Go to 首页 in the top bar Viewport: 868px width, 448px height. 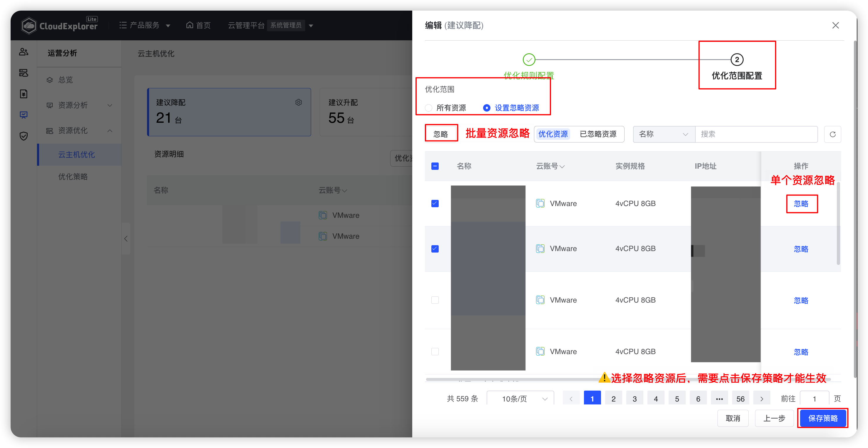pyautogui.click(x=198, y=25)
